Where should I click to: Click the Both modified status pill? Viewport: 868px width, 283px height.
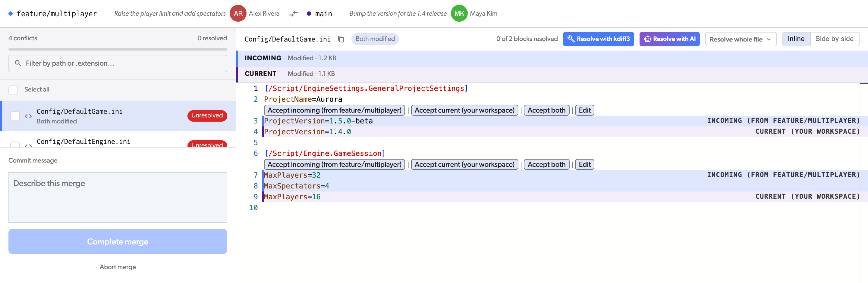click(x=375, y=39)
